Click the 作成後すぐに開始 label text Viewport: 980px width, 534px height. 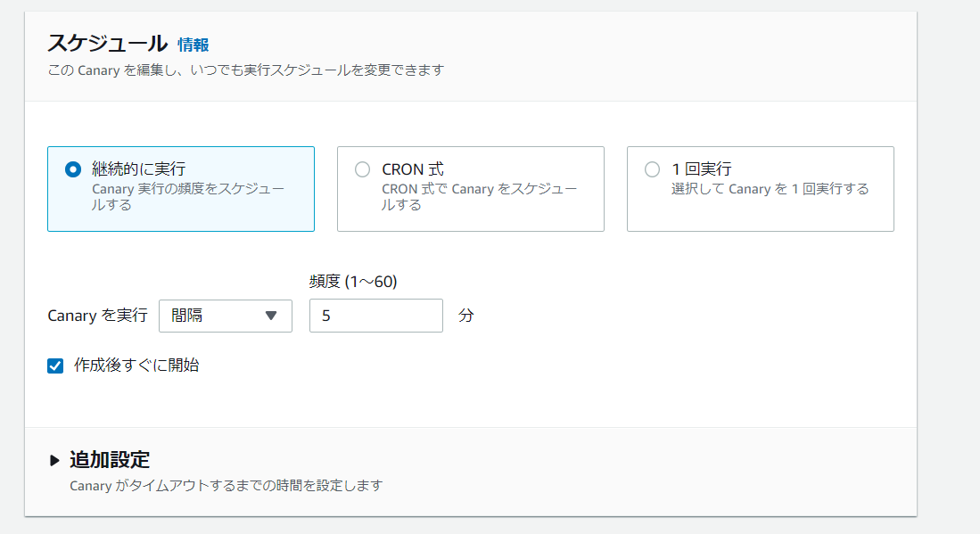point(136,366)
